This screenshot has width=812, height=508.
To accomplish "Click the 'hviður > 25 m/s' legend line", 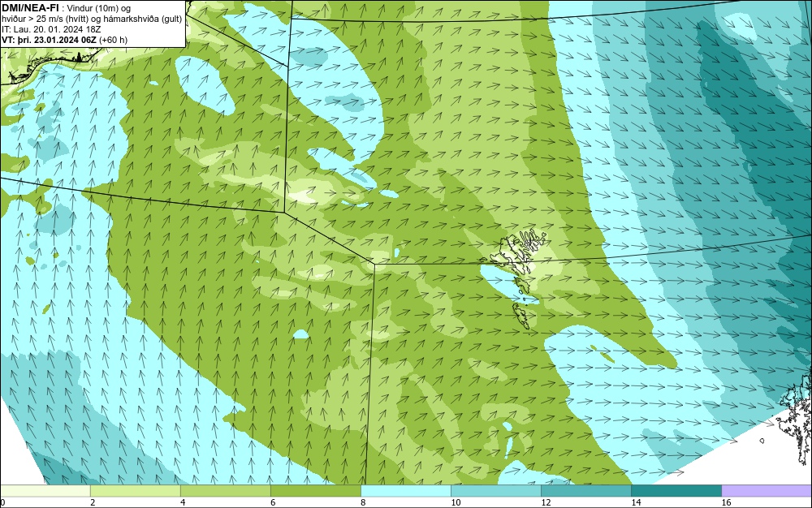I will coord(91,19).
